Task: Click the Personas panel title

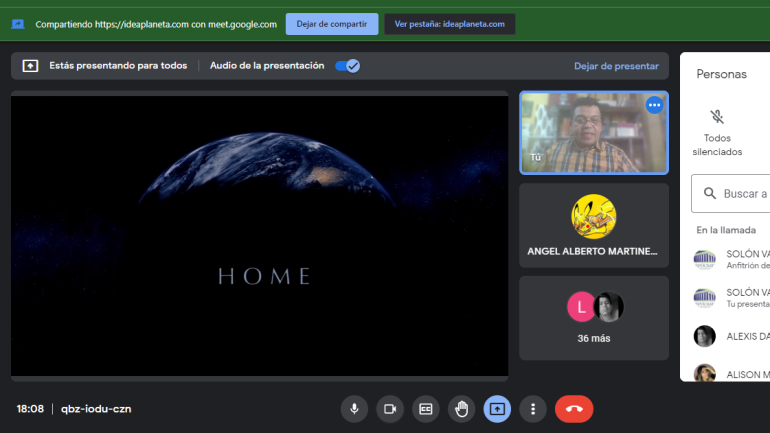Action: tap(721, 74)
